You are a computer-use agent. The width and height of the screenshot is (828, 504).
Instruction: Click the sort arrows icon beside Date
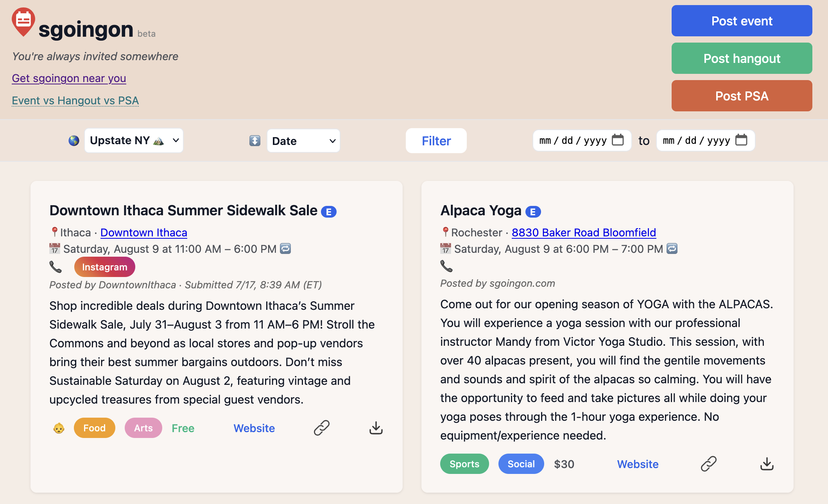255,141
